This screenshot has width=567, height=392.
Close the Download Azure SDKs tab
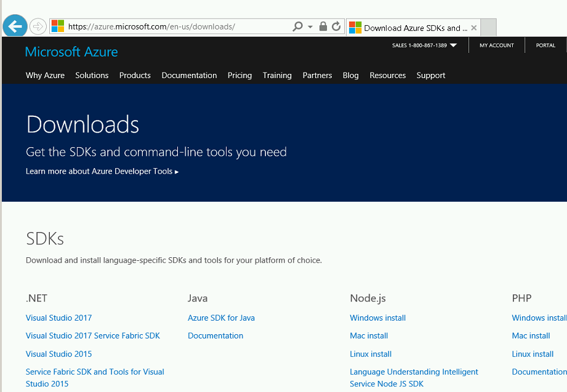pyautogui.click(x=473, y=28)
